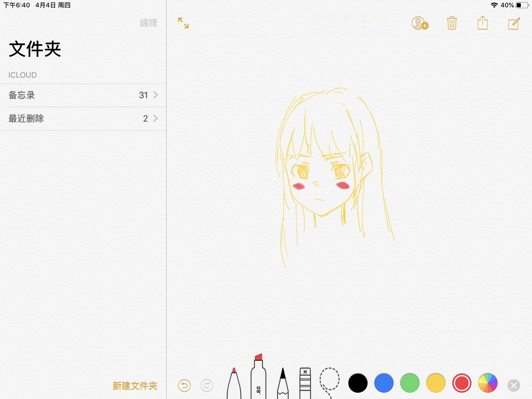Viewport: 532px width, 399px height.
Task: Close the drawing toolbar with the X
Action: tap(514, 383)
